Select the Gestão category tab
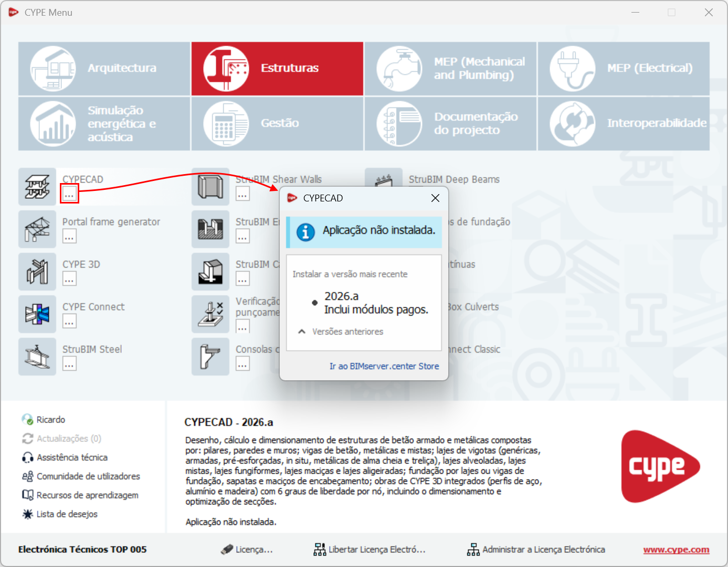Image resolution: width=728 pixels, height=567 pixels. tap(277, 123)
